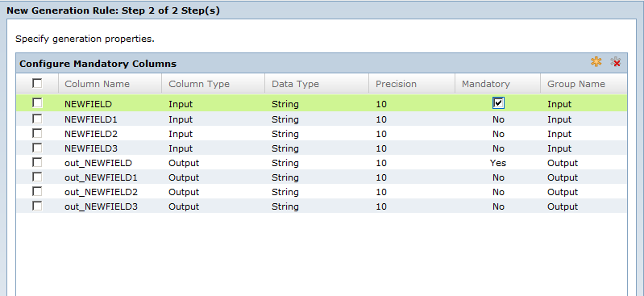Click the Mandatory 'Yes' cell for out_NEWFIELD
This screenshot has width=644, height=296.
[x=498, y=163]
